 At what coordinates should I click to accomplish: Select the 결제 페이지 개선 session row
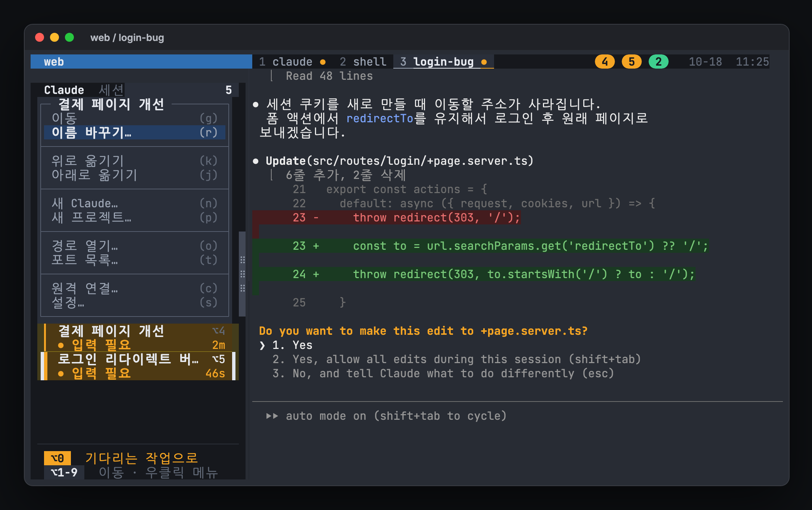pos(138,338)
